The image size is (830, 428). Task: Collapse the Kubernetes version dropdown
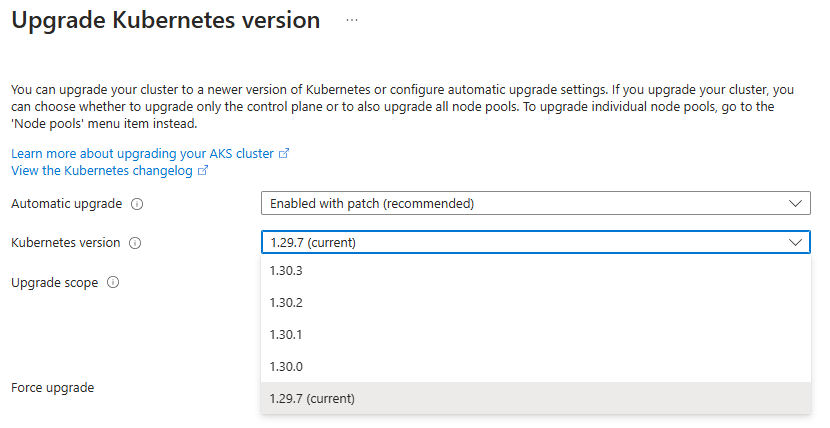[x=535, y=242]
